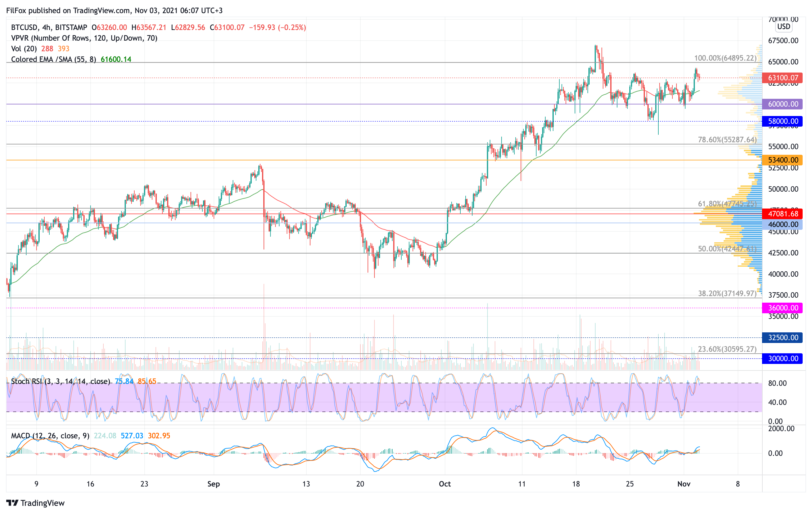Expand the VPVR indicator legend
Screen dimensions: 812x514
coord(84,38)
